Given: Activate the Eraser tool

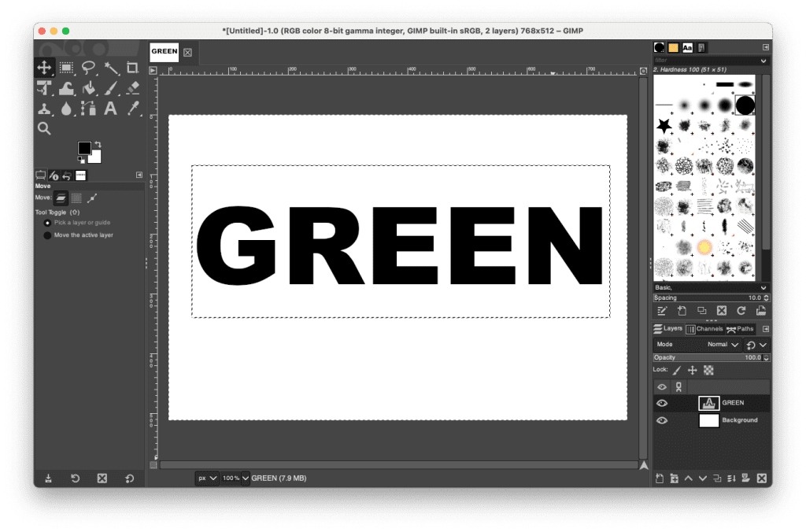Looking at the screenshot, I should pos(132,88).
